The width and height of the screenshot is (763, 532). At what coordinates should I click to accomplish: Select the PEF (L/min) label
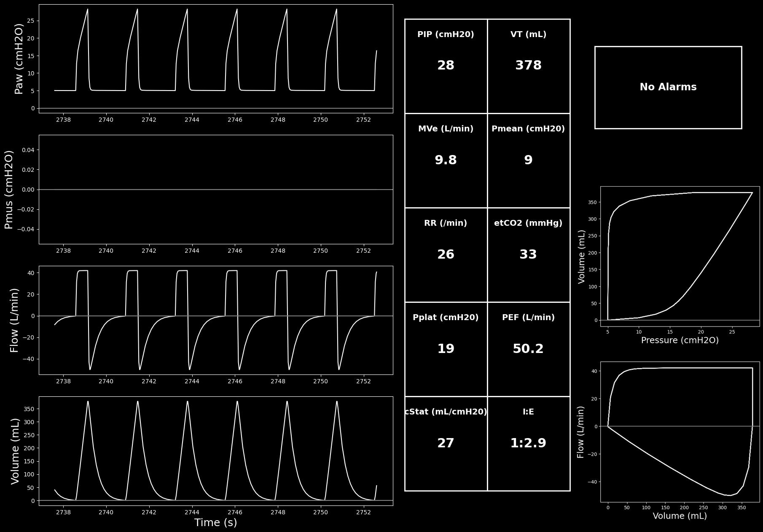pyautogui.click(x=528, y=318)
